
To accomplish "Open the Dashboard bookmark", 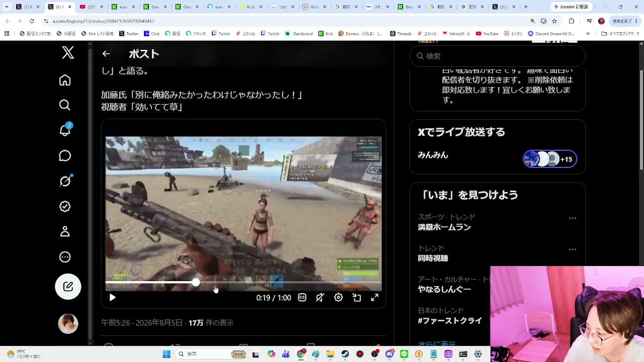I will pyautogui.click(x=299, y=34).
